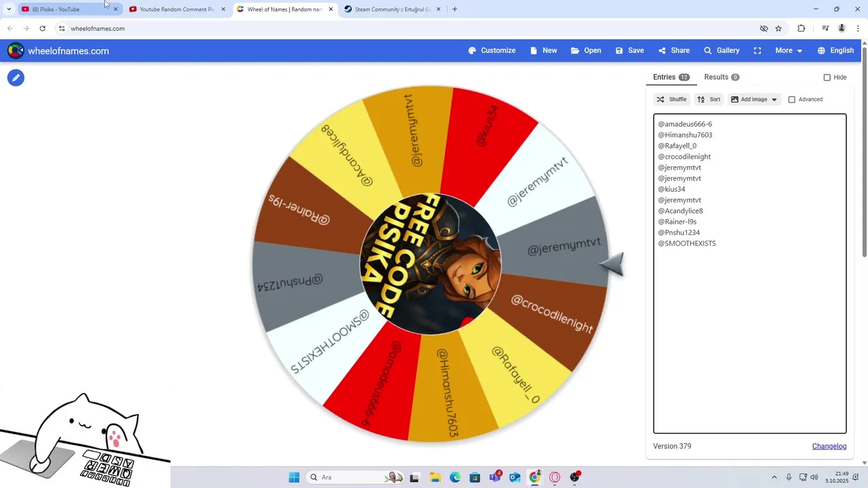Create a New wheel
Screen dimensions: 868x488
[x=543, y=51]
